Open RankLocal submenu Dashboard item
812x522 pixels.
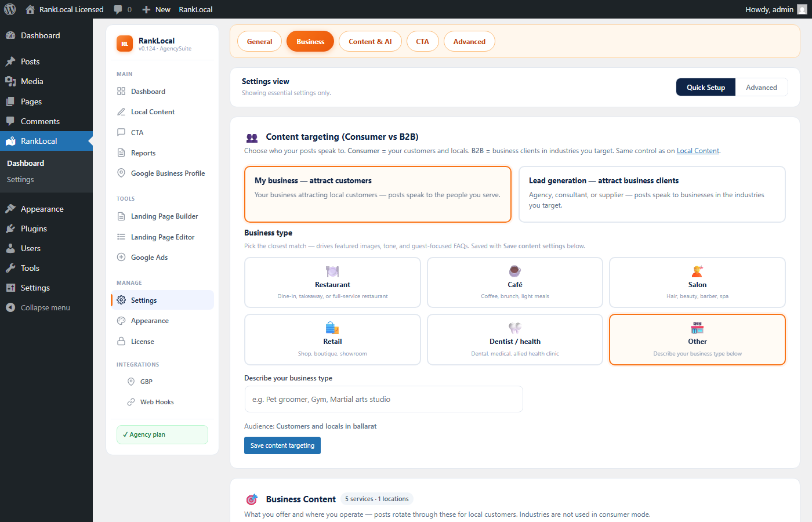(26, 163)
